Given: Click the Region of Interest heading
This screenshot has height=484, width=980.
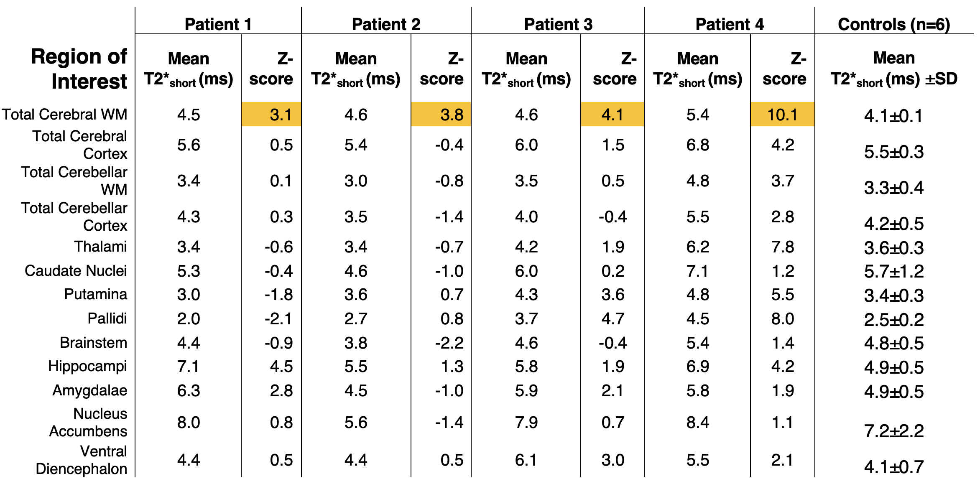Looking at the screenshot, I should 79,69.
